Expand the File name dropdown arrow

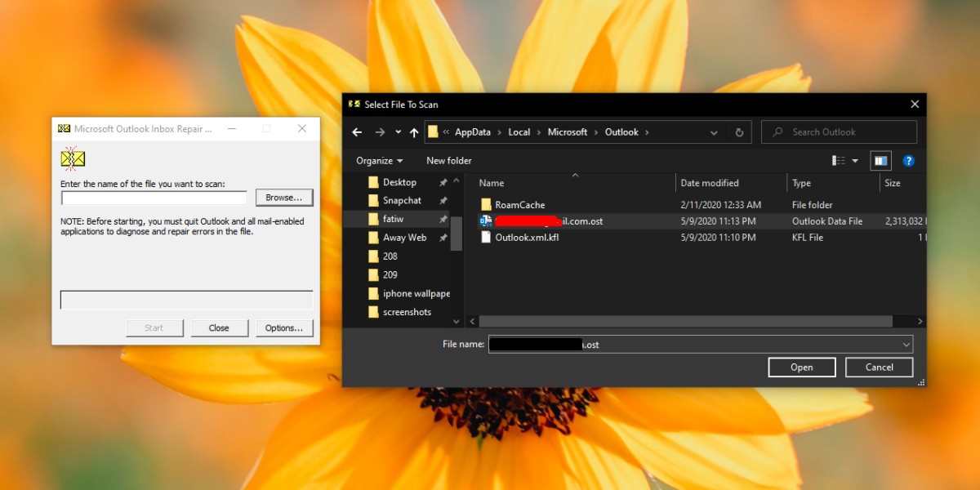click(x=906, y=345)
